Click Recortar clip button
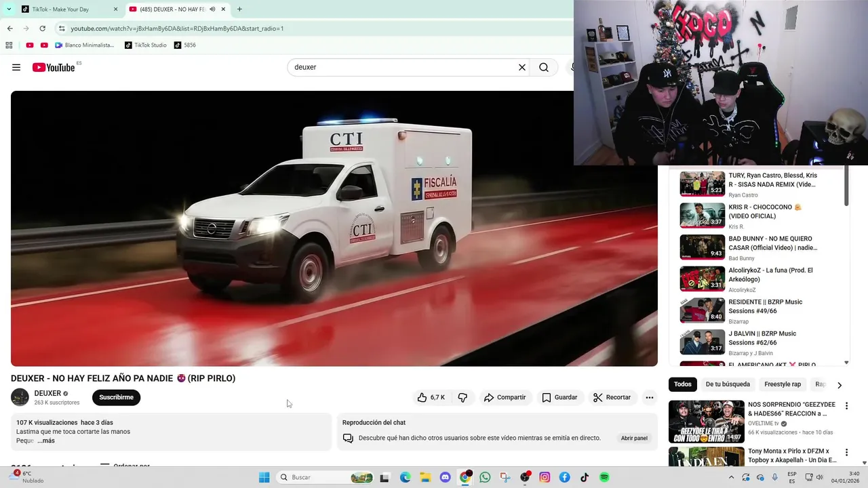This screenshot has width=868, height=488. coord(612,397)
